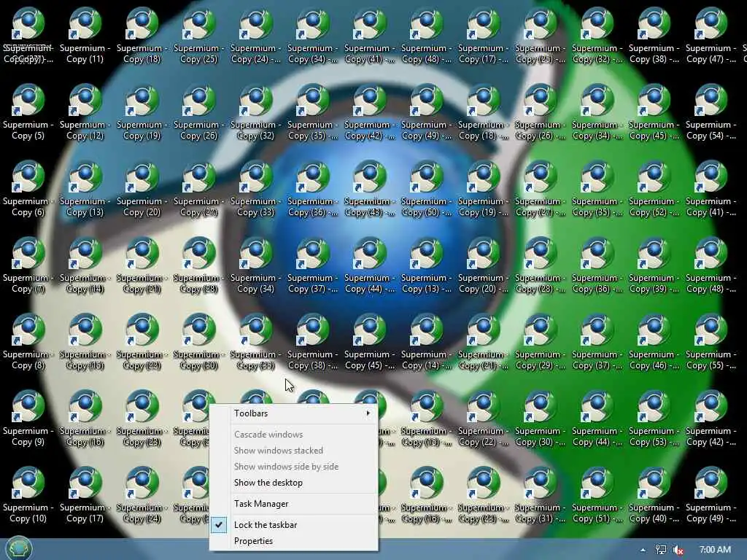This screenshot has width=747, height=560.
Task: Choose Show the desktop from the menu
Action: click(293, 483)
